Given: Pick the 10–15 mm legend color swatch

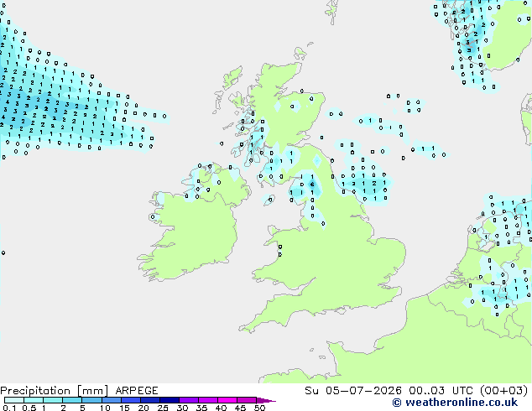Looking at the screenshot, I should coord(112,400).
